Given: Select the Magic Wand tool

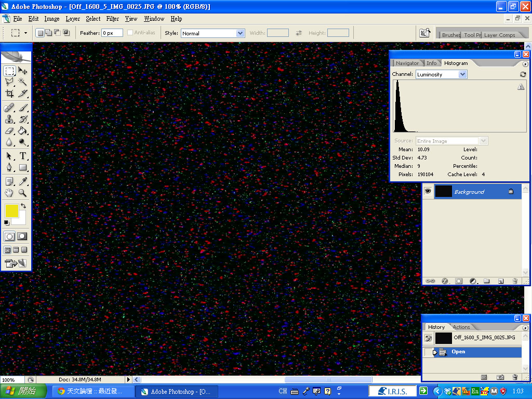Looking at the screenshot, I should [23, 82].
